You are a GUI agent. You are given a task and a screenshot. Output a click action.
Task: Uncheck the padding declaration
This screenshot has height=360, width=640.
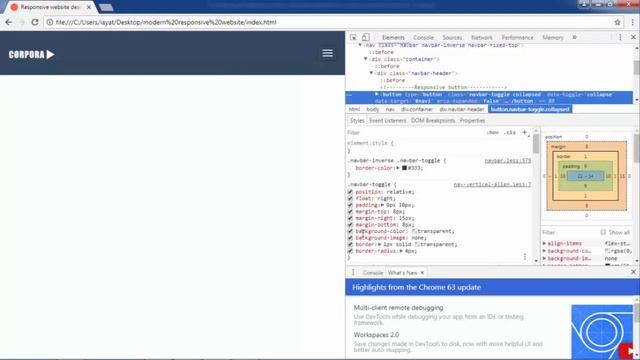coord(350,205)
